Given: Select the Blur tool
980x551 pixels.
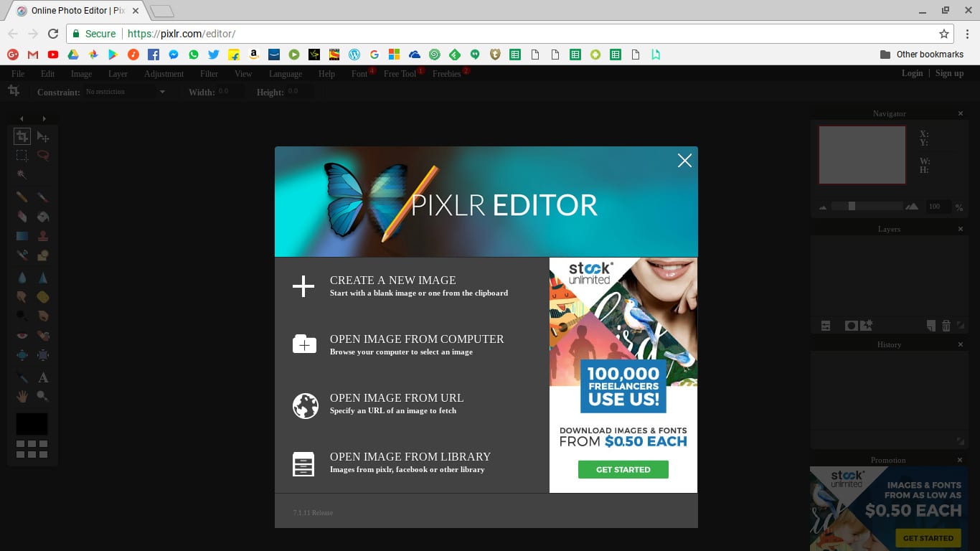Looking at the screenshot, I should click(x=22, y=277).
